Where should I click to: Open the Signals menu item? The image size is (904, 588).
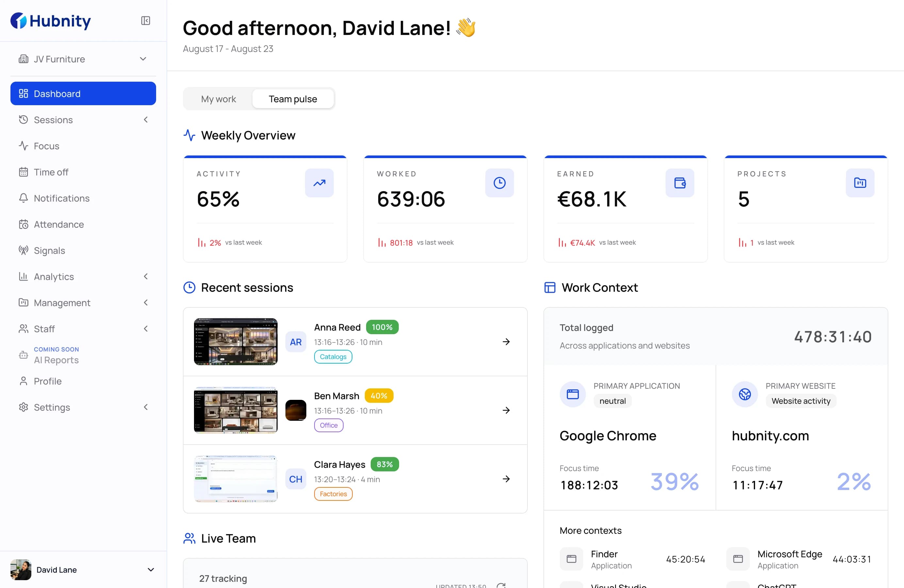pos(83,250)
